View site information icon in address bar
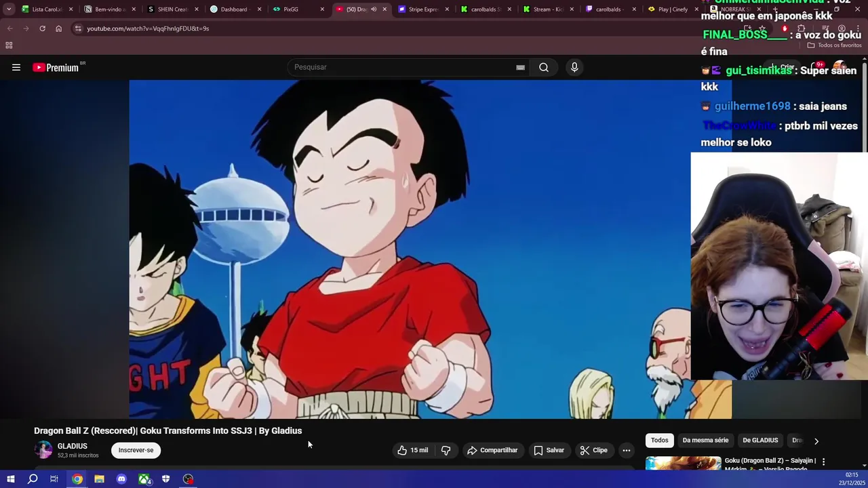Screen dimensions: 868x488 (x=78, y=28)
